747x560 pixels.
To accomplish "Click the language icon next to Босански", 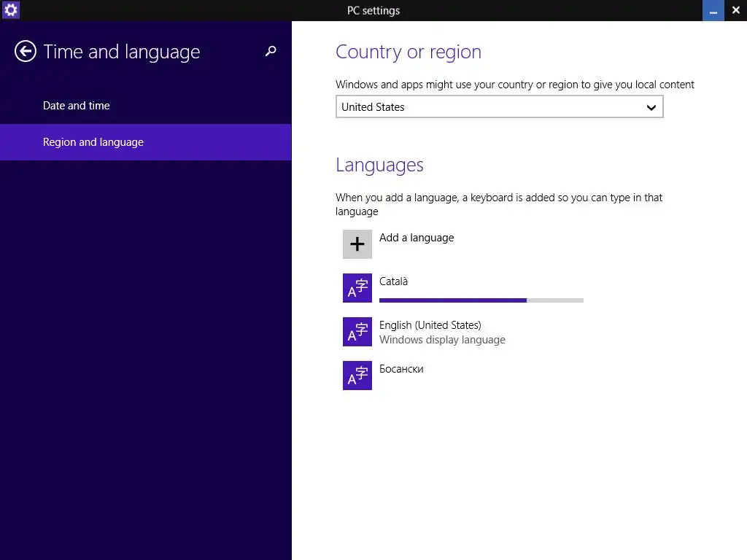I will click(357, 376).
